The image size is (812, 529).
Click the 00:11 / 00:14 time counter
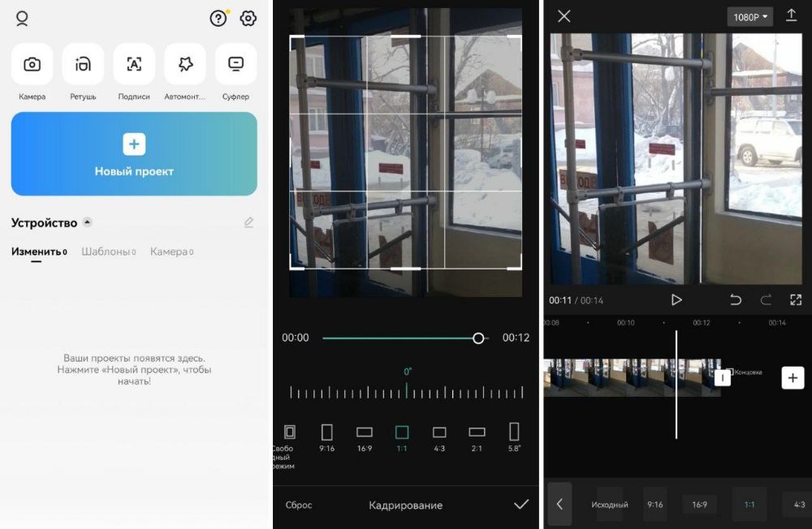[x=576, y=300]
